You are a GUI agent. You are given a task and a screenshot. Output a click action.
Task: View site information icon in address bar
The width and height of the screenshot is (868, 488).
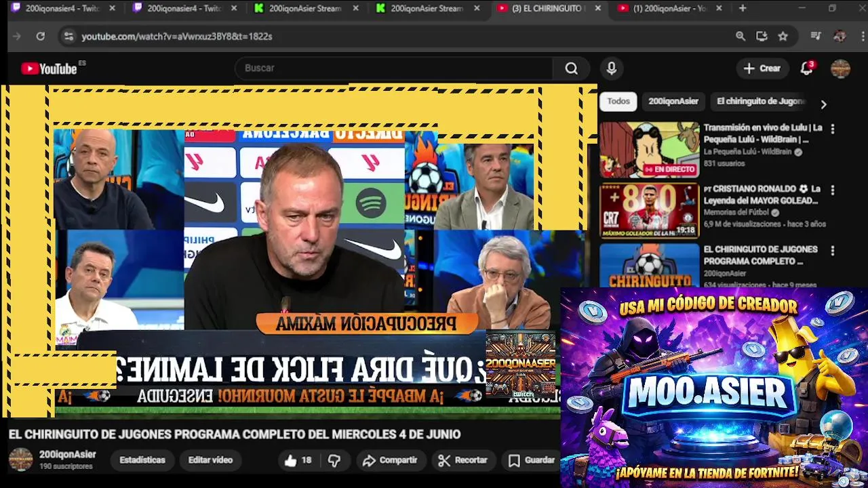68,37
